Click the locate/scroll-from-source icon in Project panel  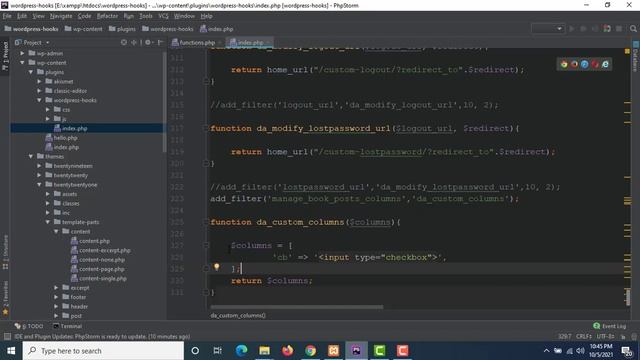coord(124,42)
